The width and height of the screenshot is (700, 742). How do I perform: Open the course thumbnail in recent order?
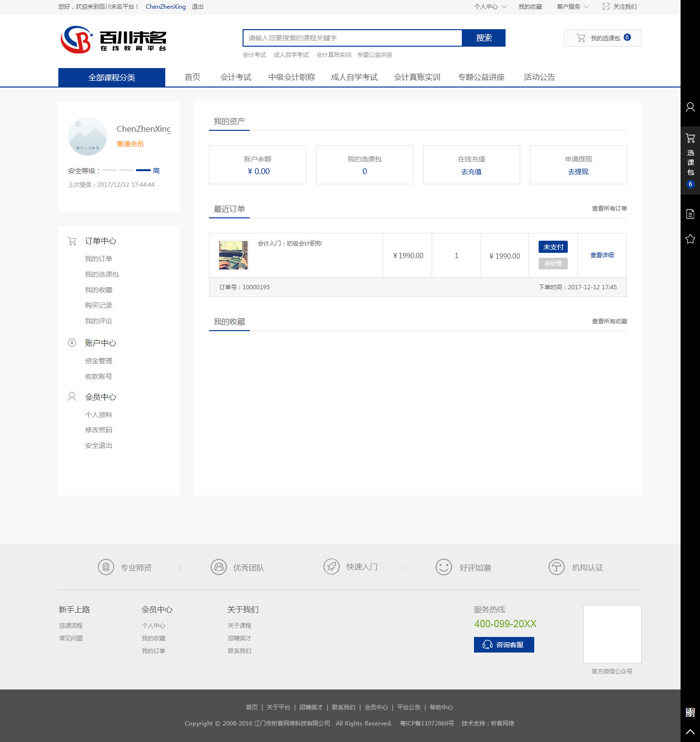(x=233, y=255)
